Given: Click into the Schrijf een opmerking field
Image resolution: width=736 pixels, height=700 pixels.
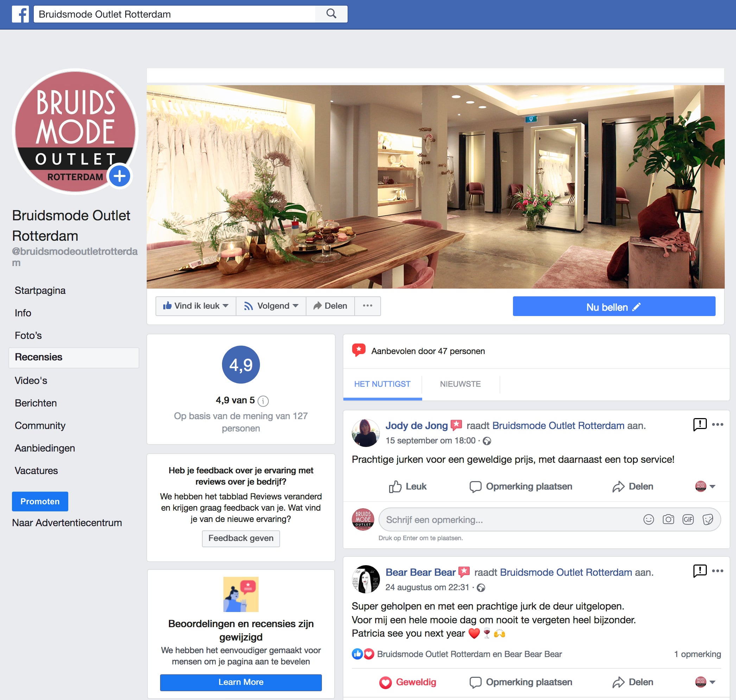Looking at the screenshot, I should point(550,519).
